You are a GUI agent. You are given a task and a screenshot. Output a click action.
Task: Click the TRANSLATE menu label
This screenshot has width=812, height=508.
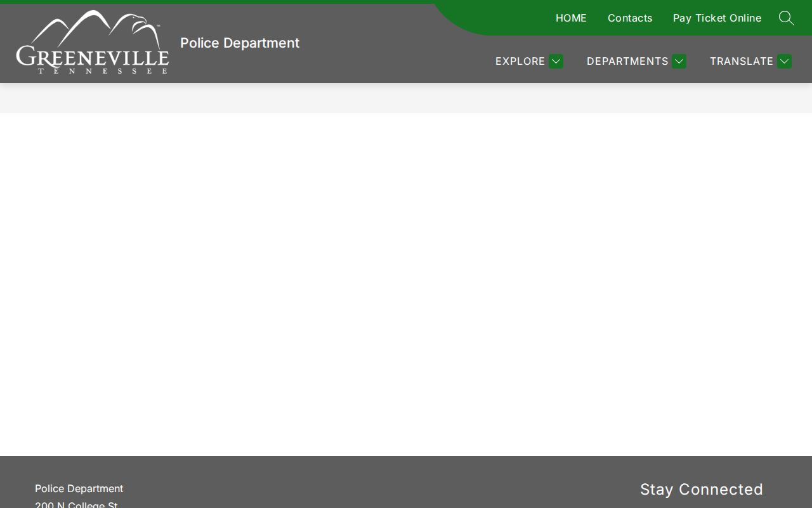click(742, 61)
